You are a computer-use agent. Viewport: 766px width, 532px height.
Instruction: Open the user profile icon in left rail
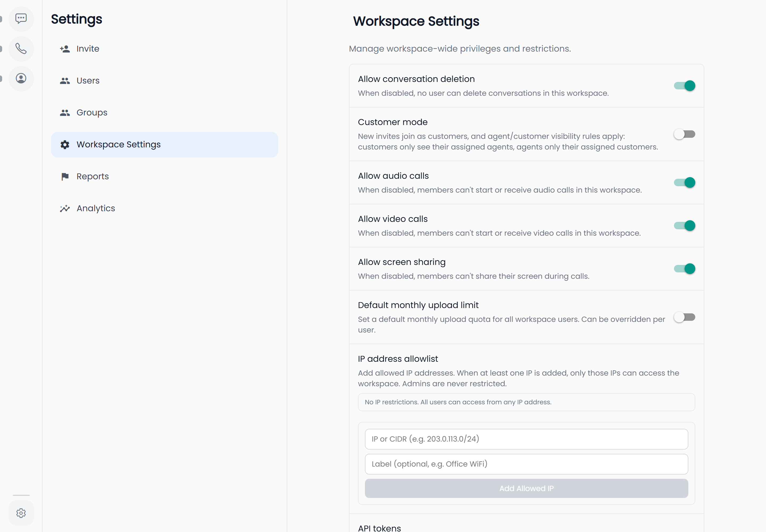click(21, 79)
